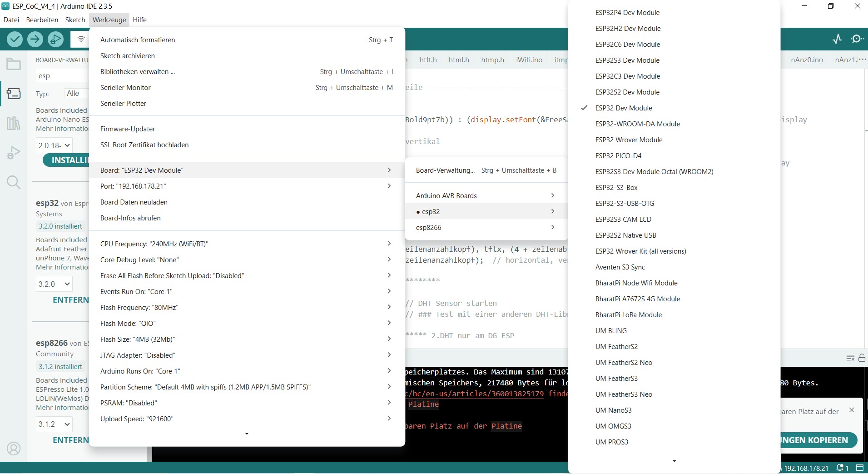Dismiss the notification with its X icon
The width and height of the screenshot is (868, 474).
pyautogui.click(x=852, y=410)
